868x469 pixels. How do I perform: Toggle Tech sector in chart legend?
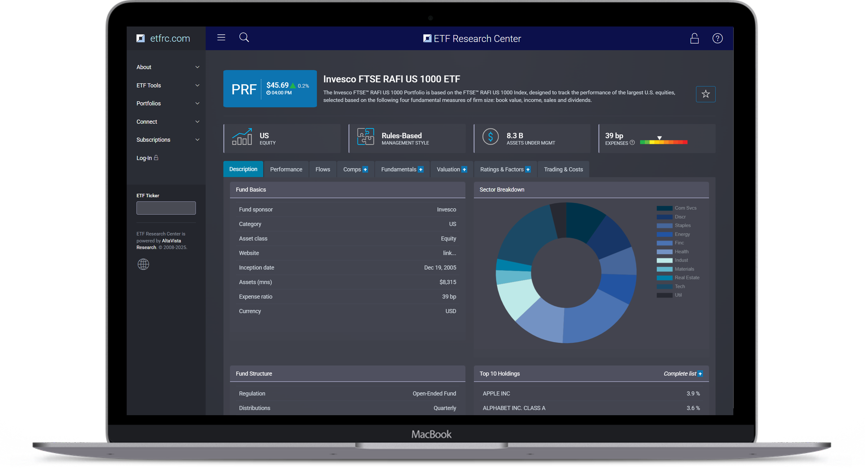click(679, 287)
